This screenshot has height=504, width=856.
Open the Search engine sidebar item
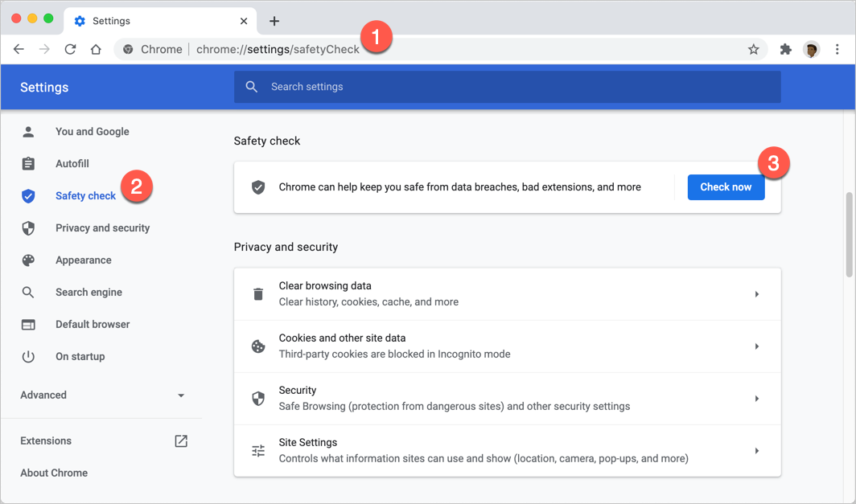pos(88,293)
